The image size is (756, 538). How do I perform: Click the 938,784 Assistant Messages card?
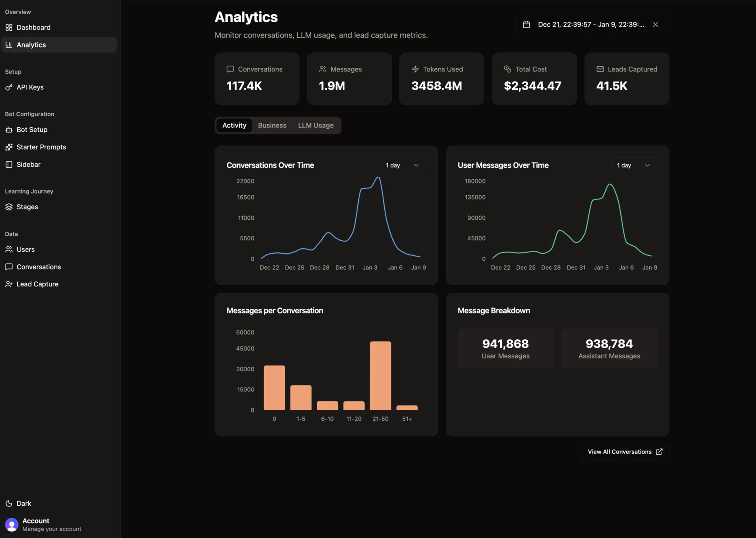[609, 348]
